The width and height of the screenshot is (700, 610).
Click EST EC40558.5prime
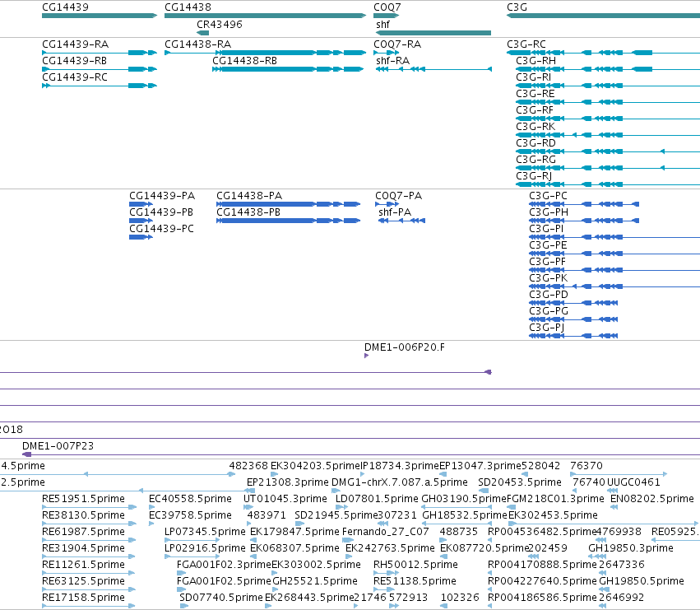click(x=190, y=499)
